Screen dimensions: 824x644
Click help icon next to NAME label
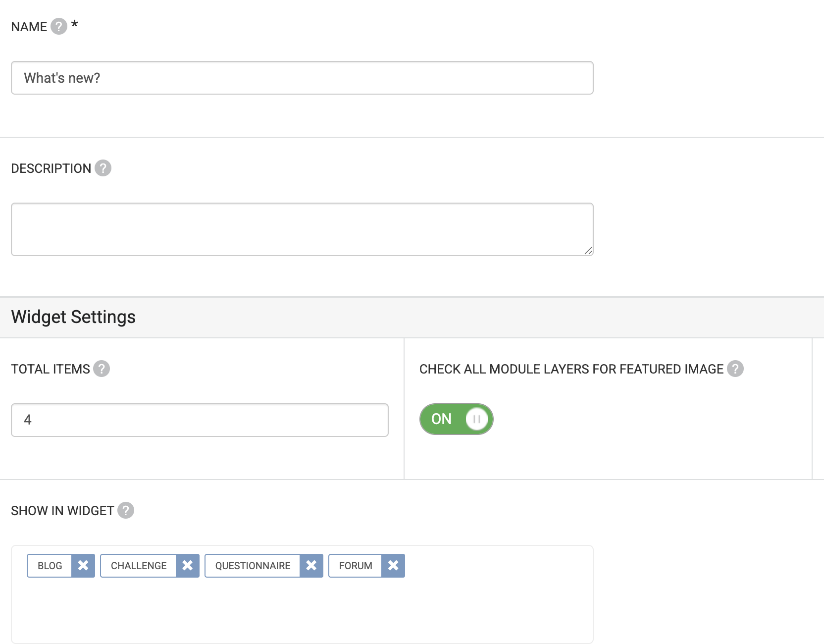(x=58, y=26)
